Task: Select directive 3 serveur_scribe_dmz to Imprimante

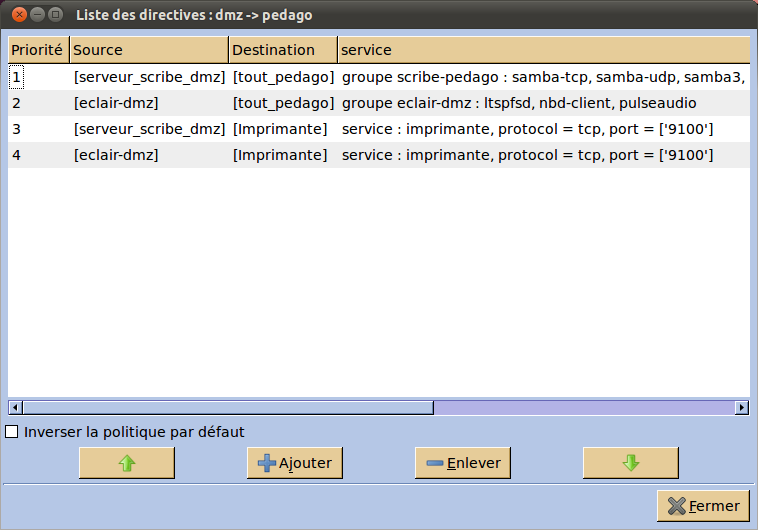Action: coord(379,129)
